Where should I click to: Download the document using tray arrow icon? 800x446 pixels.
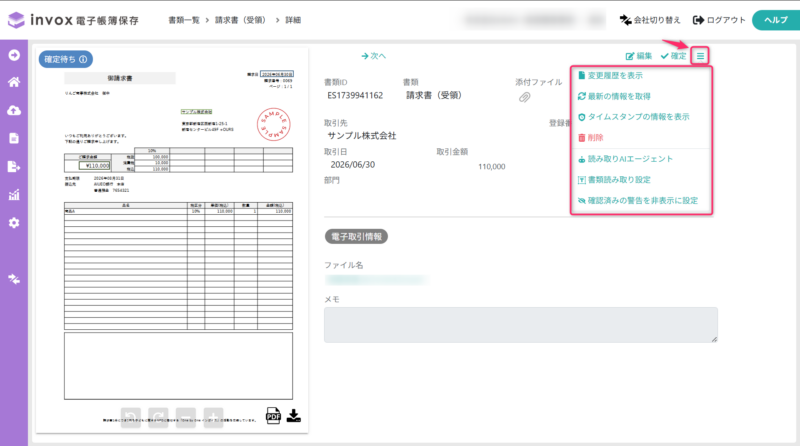tap(293, 416)
